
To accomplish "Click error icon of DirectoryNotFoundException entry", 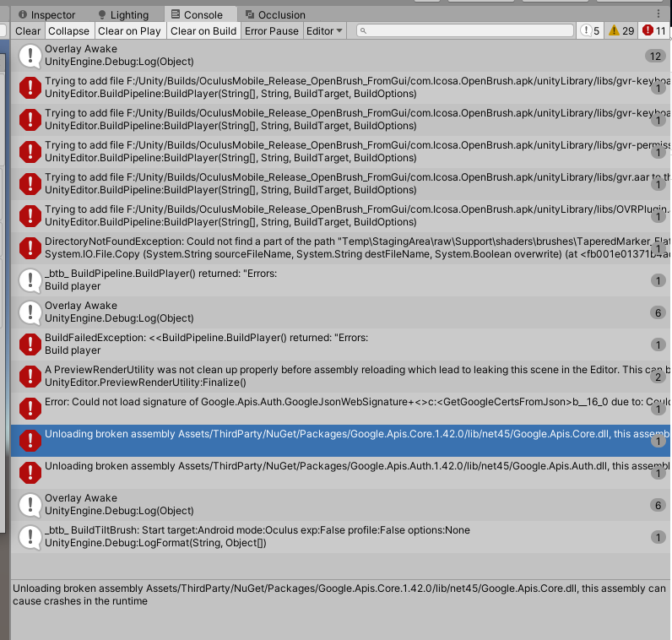I will pyautogui.click(x=30, y=247).
